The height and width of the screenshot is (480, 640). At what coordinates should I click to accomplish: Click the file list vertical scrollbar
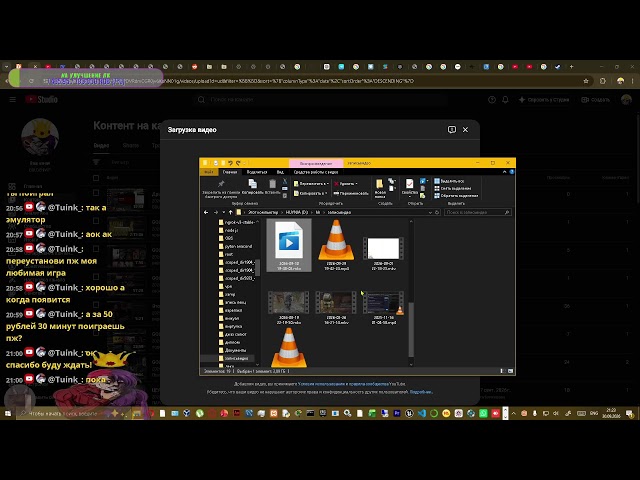pos(411,329)
